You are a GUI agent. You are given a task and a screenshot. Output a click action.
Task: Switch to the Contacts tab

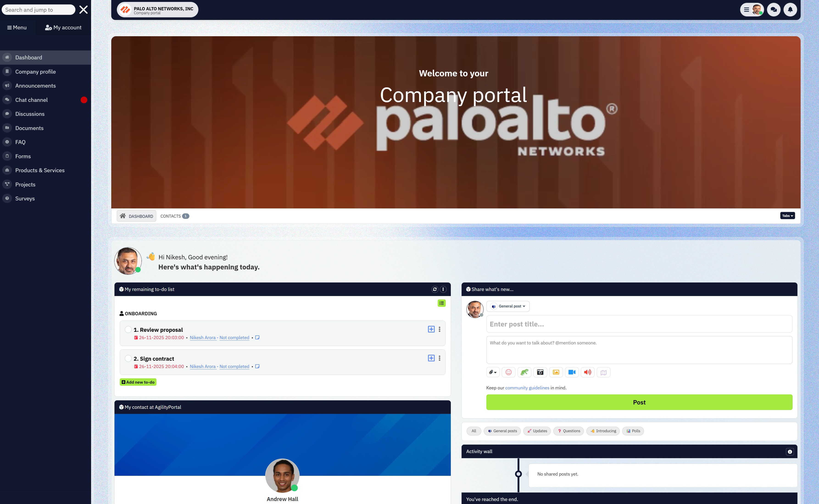(x=174, y=216)
